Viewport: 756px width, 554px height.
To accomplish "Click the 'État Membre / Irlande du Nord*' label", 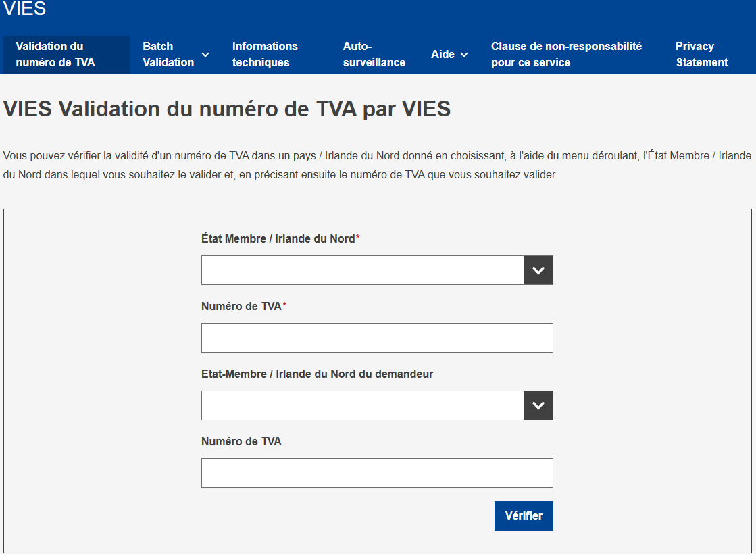I will point(280,239).
